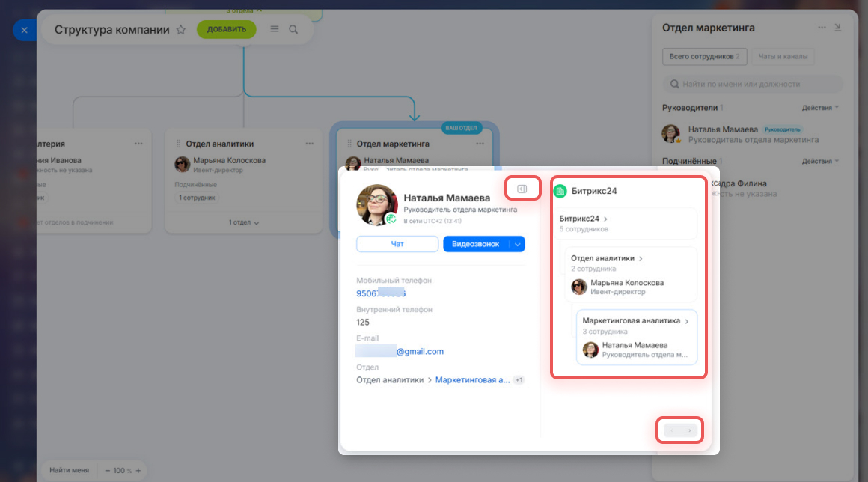Show the +1 additional departments badge
Viewport: 868px width, 482px height.
click(519, 380)
